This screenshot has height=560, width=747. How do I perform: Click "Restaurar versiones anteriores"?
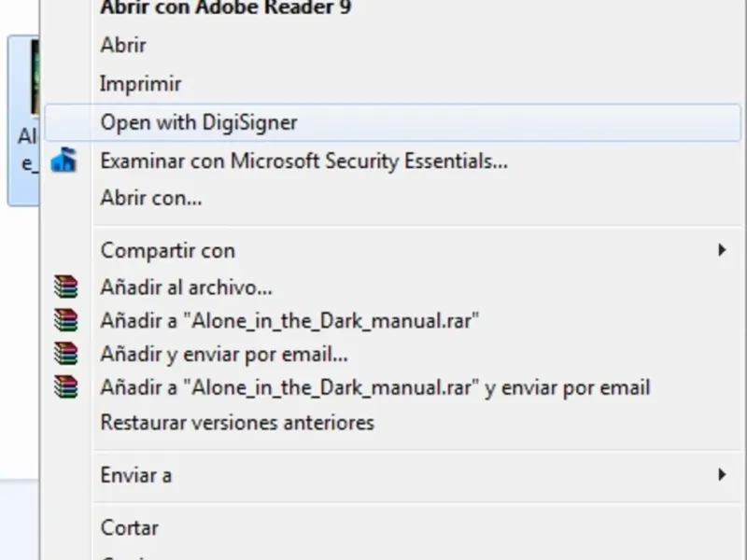[237, 422]
